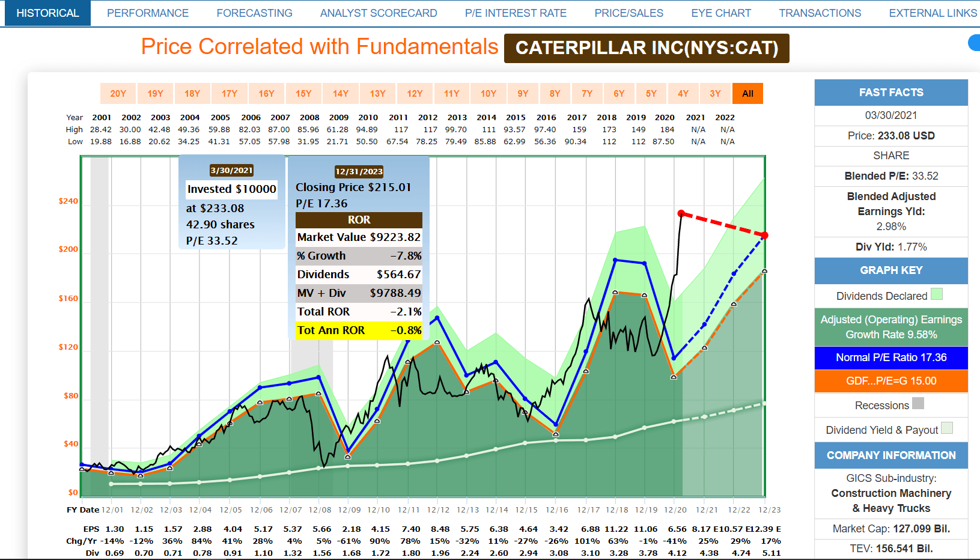Click the 2009 year column header
The width and height of the screenshot is (980, 560).
click(x=339, y=117)
